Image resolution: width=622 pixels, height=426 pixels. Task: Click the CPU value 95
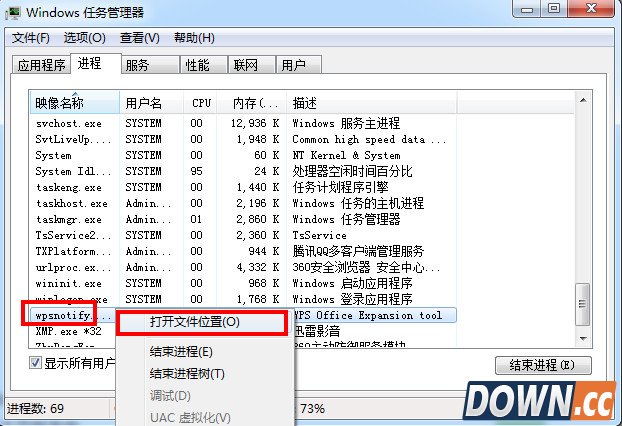tap(196, 171)
